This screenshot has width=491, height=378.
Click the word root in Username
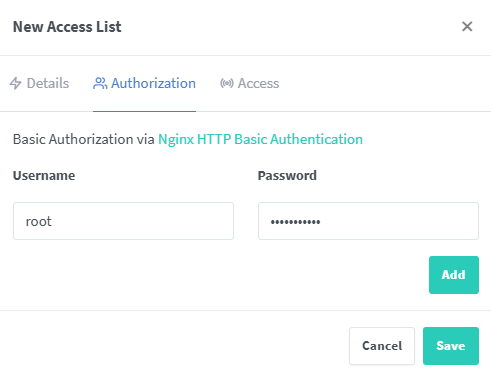pos(39,222)
